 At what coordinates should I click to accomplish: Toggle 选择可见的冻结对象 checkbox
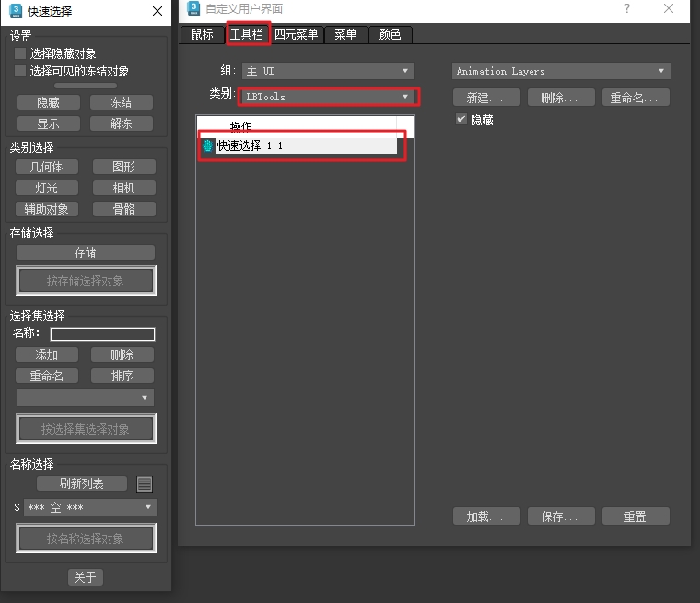20,71
